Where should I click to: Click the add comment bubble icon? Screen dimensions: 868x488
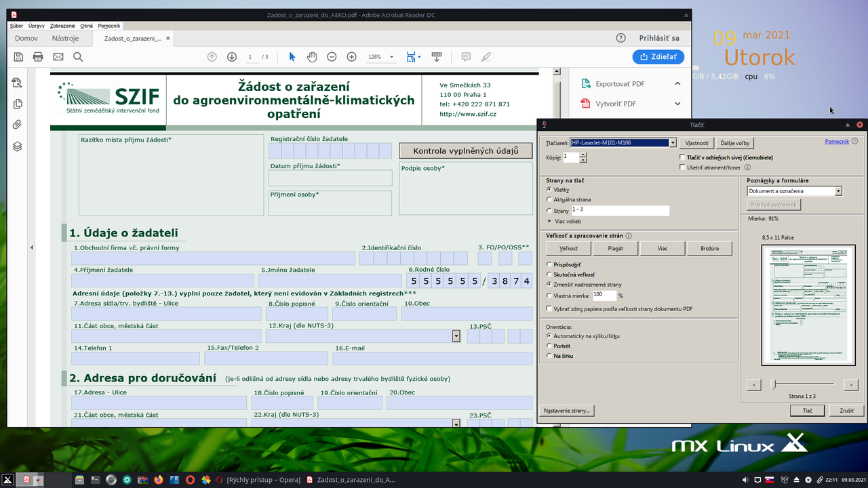[x=466, y=57]
